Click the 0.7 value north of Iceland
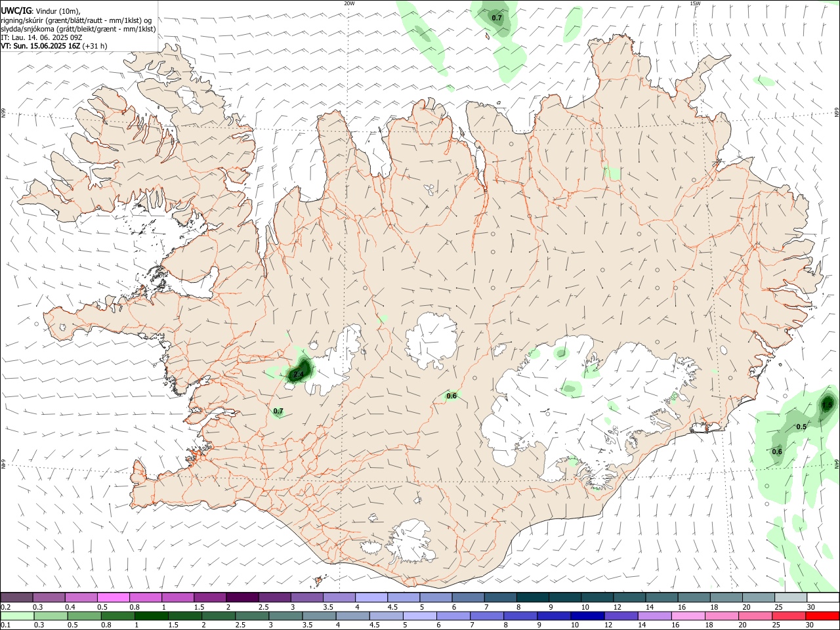840x630 pixels. (497, 18)
